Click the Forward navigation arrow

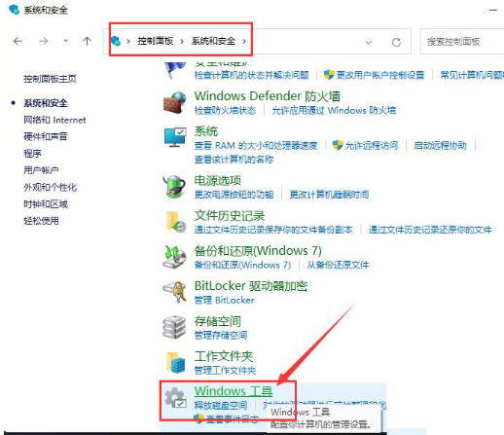(x=43, y=41)
